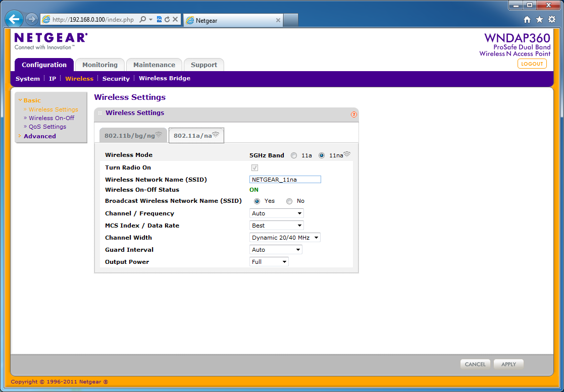Click the LOGOUT button
564x392 pixels.
point(532,64)
